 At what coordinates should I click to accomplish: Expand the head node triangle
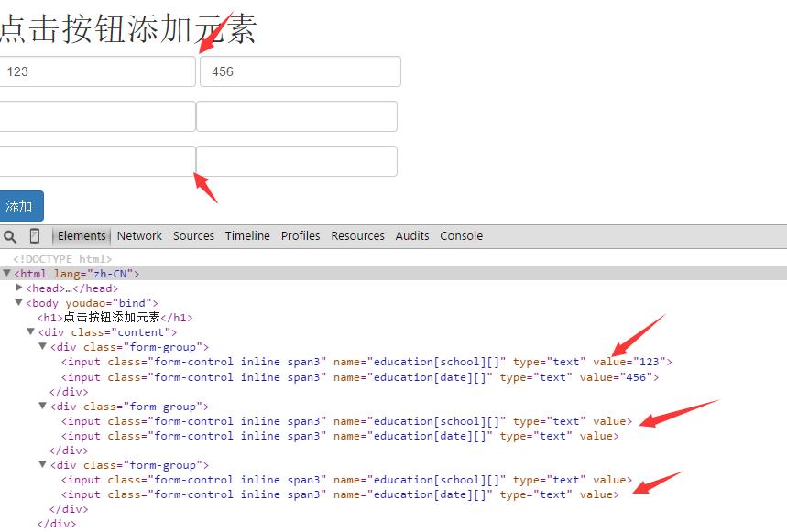pos(18,288)
